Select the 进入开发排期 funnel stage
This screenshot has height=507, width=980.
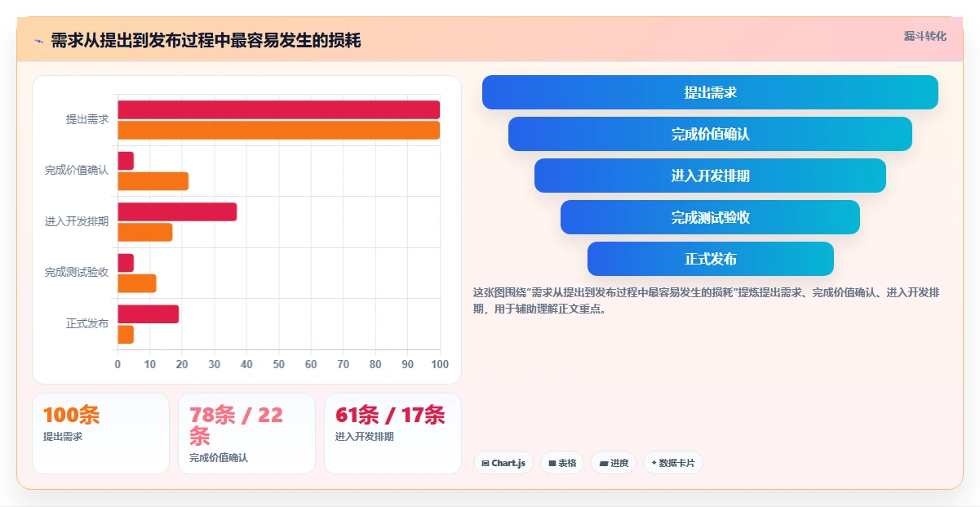pos(710,176)
